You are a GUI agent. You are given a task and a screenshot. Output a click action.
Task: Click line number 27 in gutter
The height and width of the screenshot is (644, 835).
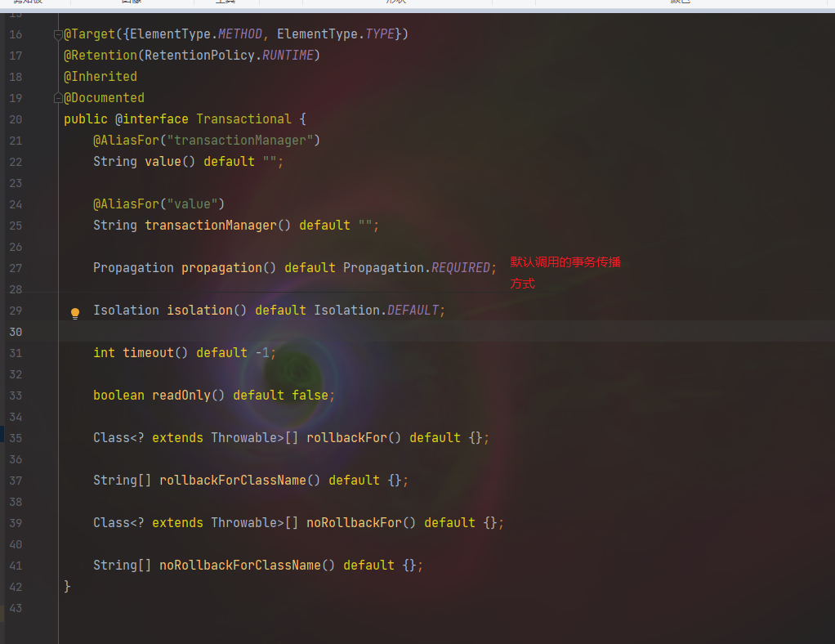click(16, 268)
